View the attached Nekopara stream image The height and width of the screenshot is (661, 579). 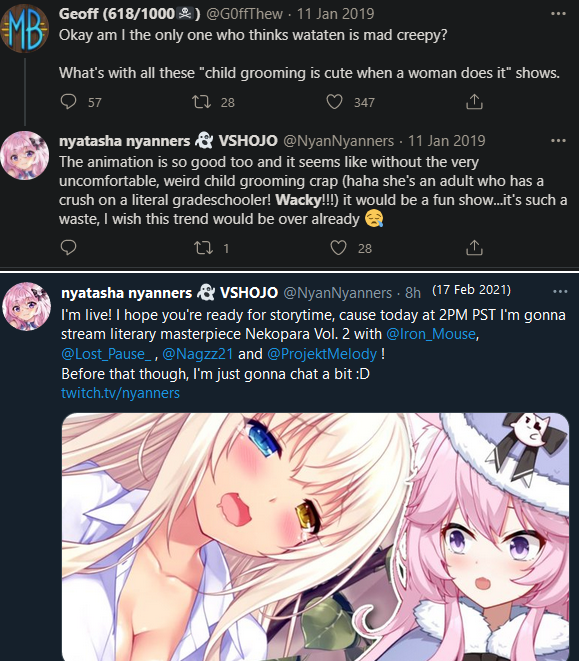point(315,537)
